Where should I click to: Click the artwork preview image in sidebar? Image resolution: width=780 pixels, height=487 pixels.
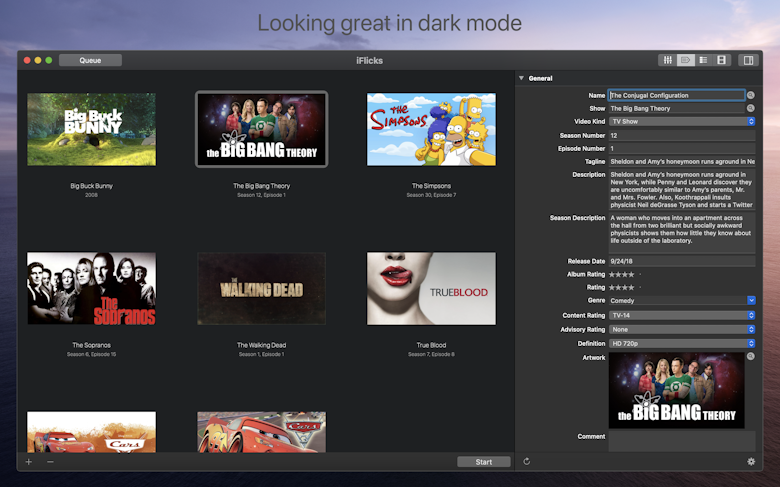(x=677, y=390)
